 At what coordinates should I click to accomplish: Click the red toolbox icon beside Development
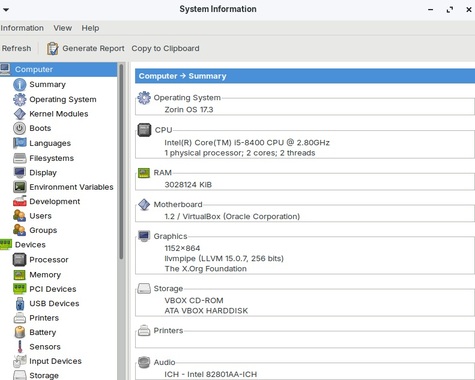point(20,201)
